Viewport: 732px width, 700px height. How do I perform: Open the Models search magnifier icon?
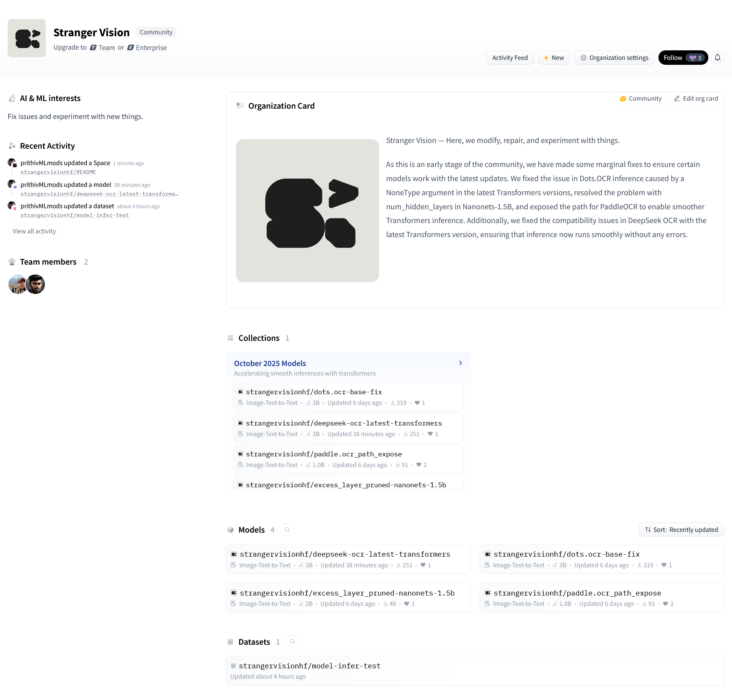pos(287,530)
